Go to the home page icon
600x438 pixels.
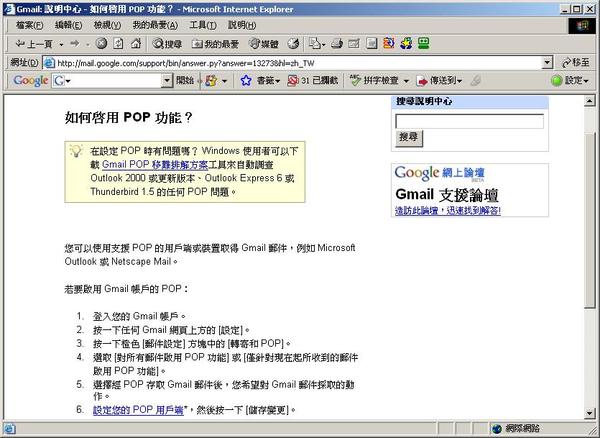pos(136,44)
